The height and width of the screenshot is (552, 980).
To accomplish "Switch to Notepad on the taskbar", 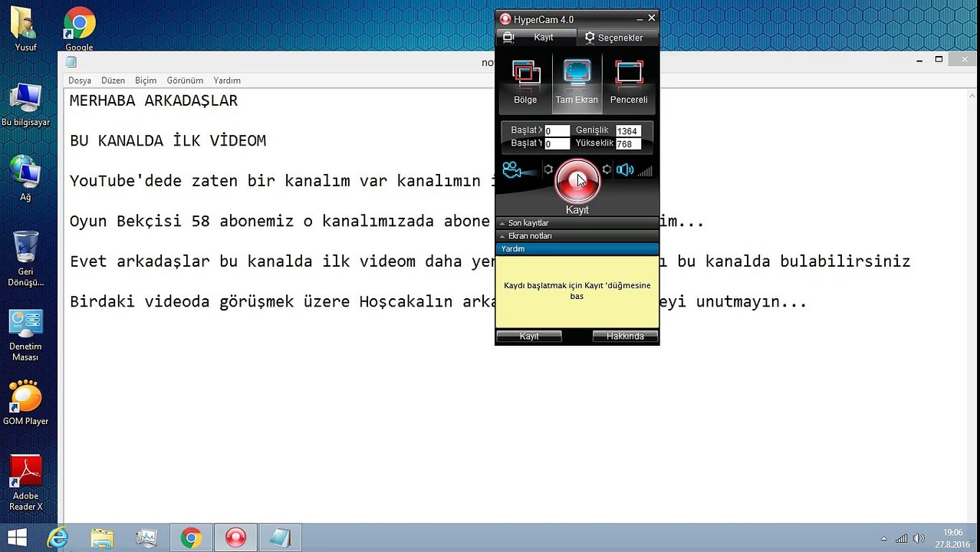I will [x=280, y=538].
